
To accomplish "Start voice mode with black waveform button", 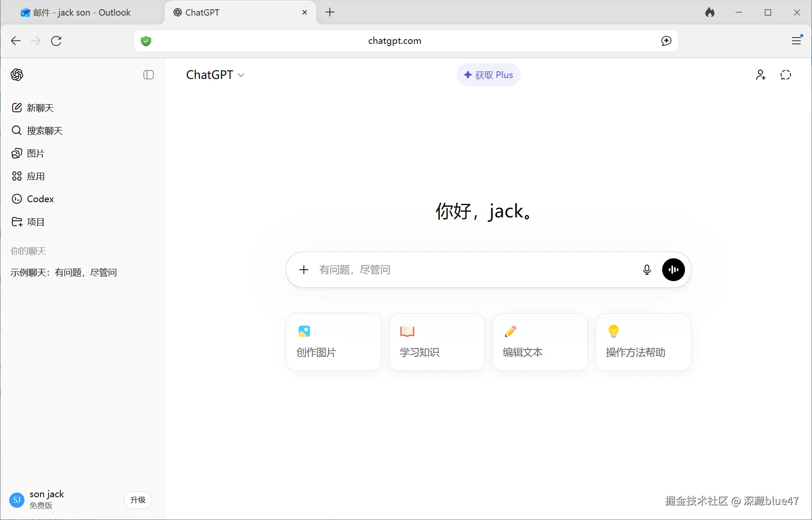I will 673,270.
